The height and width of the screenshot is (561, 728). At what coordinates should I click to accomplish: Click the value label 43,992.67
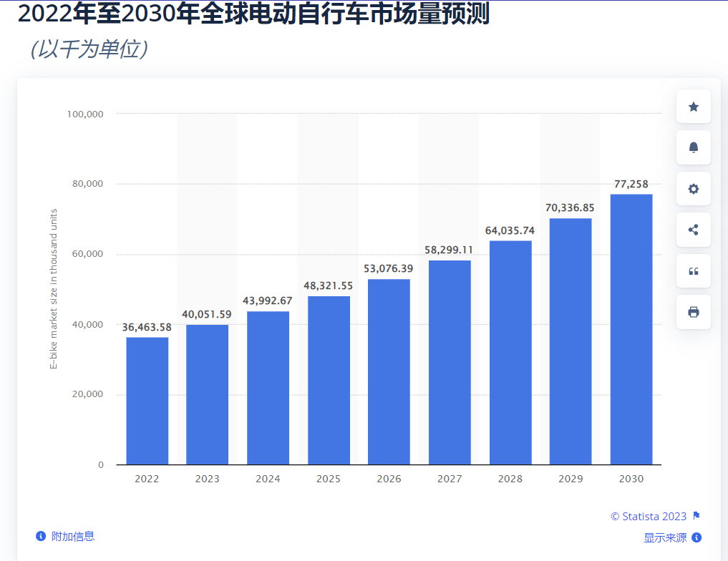tap(268, 301)
